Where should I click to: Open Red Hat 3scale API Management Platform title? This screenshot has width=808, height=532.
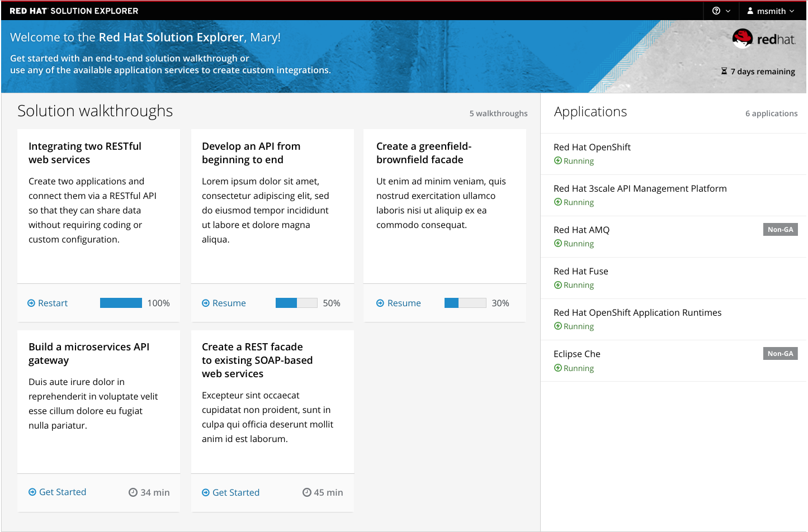click(x=640, y=188)
